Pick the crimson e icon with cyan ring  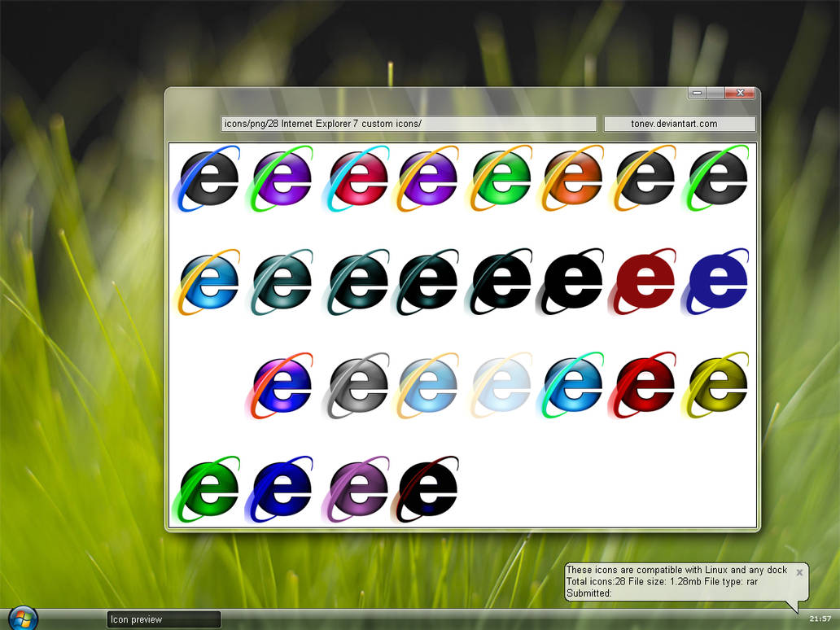(357, 178)
